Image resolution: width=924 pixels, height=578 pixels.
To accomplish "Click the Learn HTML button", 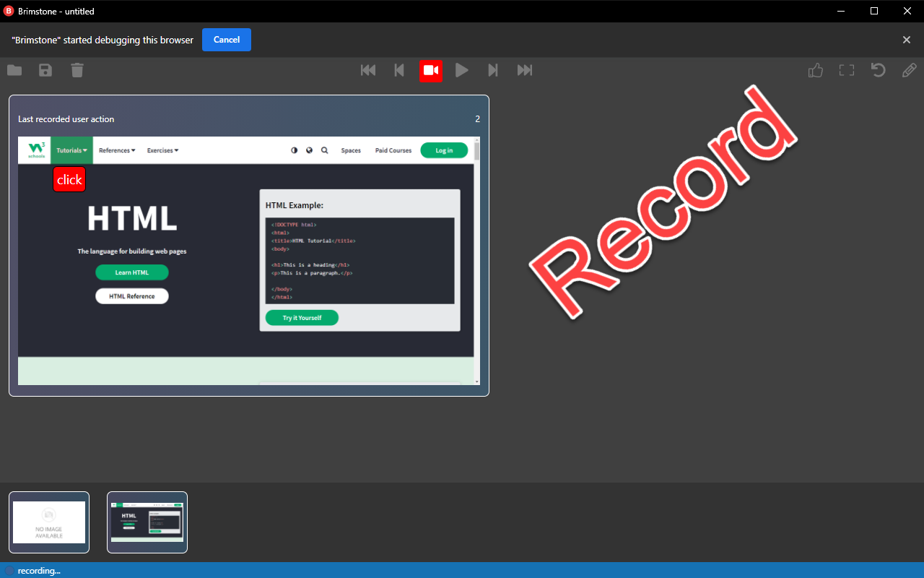I will (131, 272).
